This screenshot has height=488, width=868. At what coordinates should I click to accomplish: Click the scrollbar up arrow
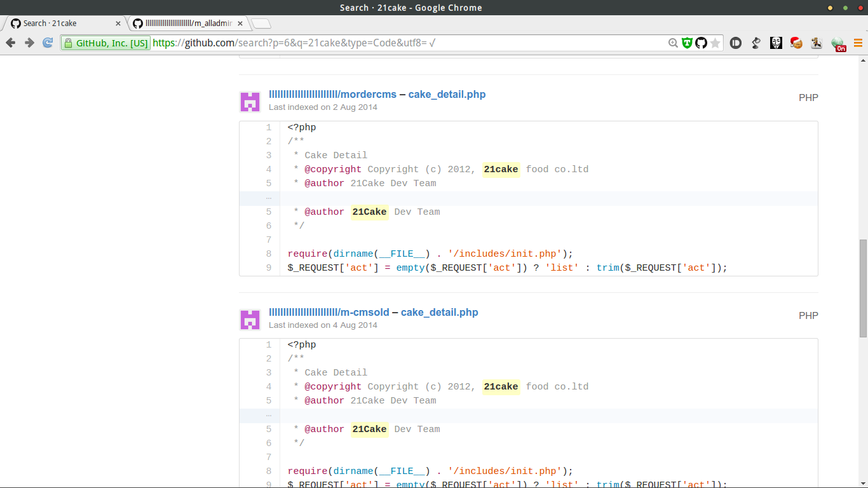(862, 60)
